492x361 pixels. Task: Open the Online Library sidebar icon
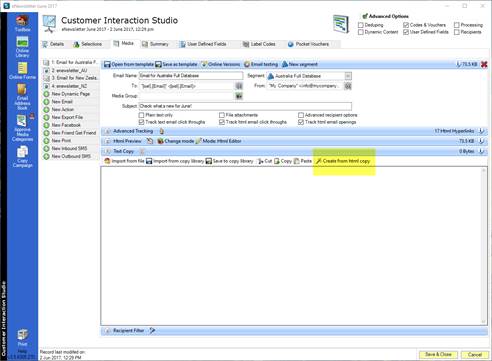click(x=22, y=47)
